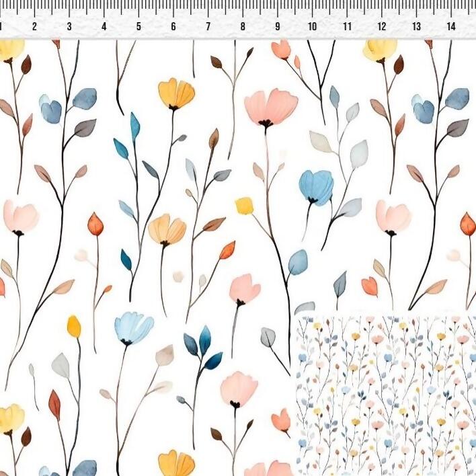Click the ruler number 8
Screen dimensions: 476x476
243,27
